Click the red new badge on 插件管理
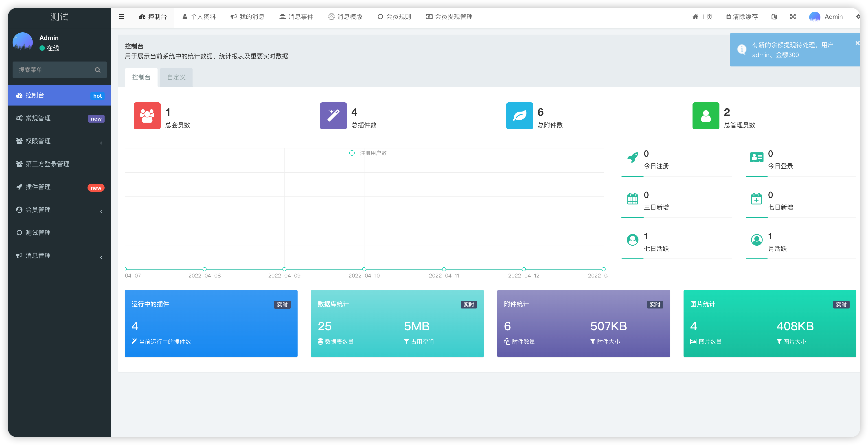This screenshot has width=868, height=445. pyautogui.click(x=96, y=188)
